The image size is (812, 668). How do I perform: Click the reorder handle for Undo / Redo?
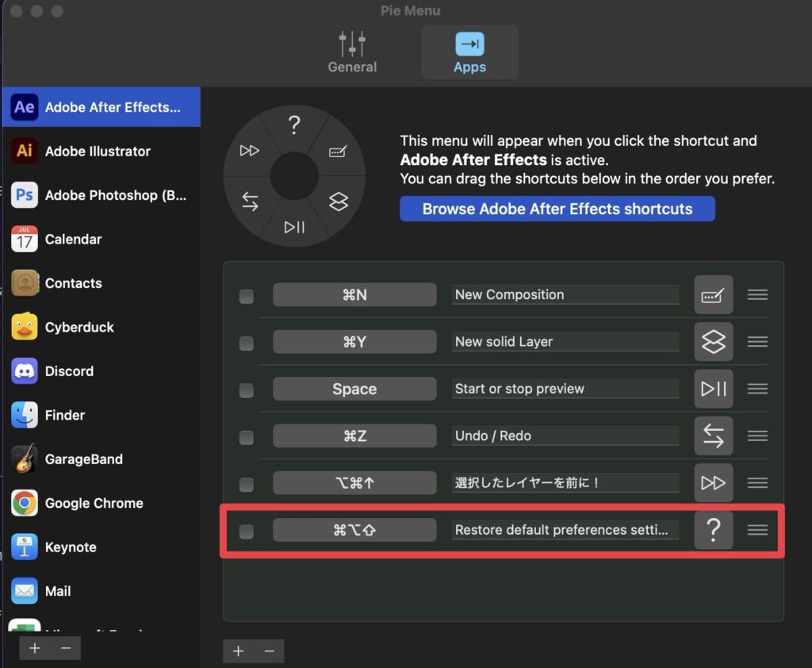click(x=757, y=436)
